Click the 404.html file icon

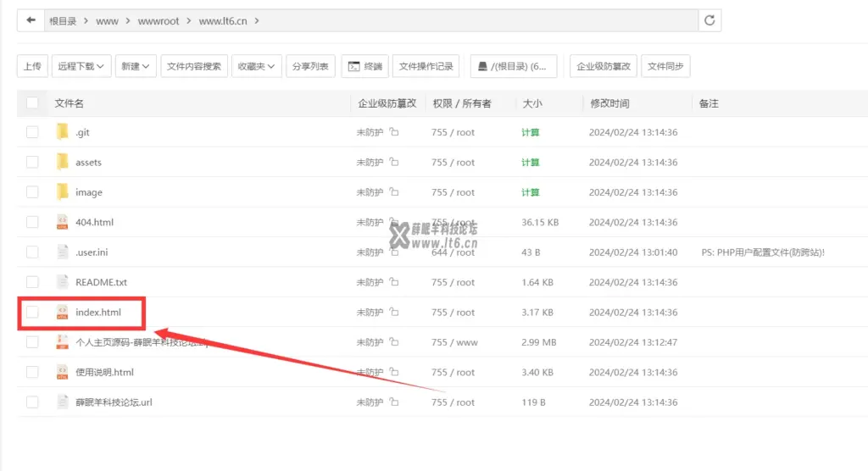[62, 222]
